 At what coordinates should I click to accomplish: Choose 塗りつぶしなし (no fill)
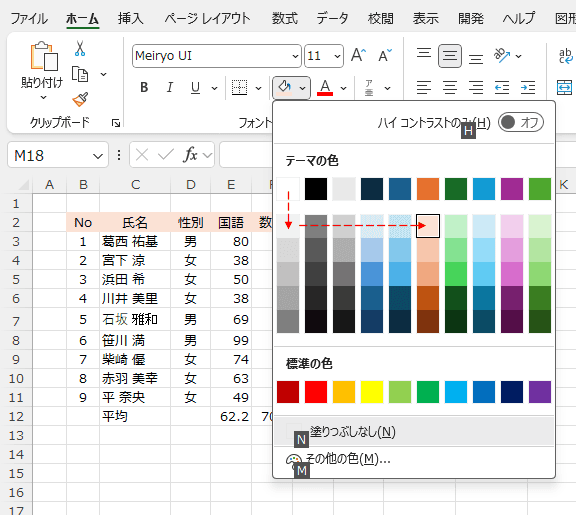[x=414, y=432]
